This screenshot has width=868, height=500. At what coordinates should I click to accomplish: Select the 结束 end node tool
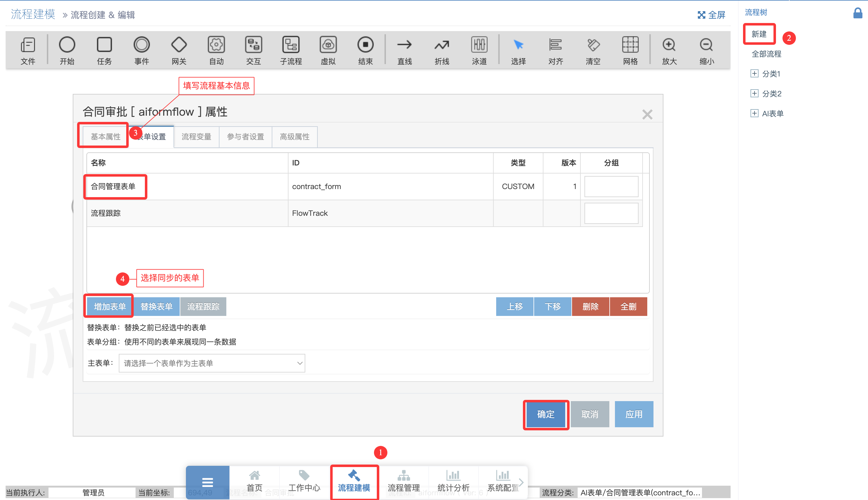point(365,51)
